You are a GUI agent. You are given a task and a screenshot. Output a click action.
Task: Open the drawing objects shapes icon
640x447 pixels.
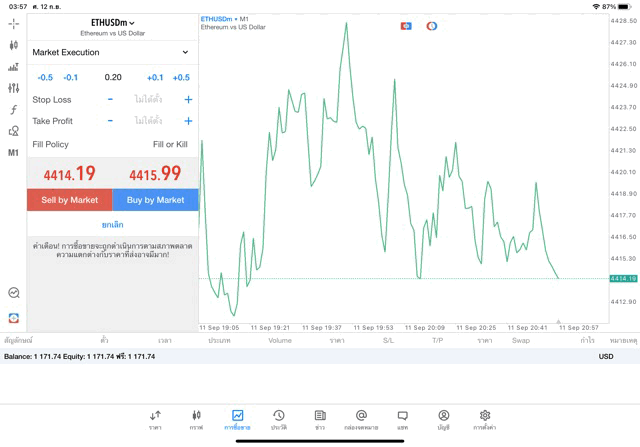coord(13,131)
